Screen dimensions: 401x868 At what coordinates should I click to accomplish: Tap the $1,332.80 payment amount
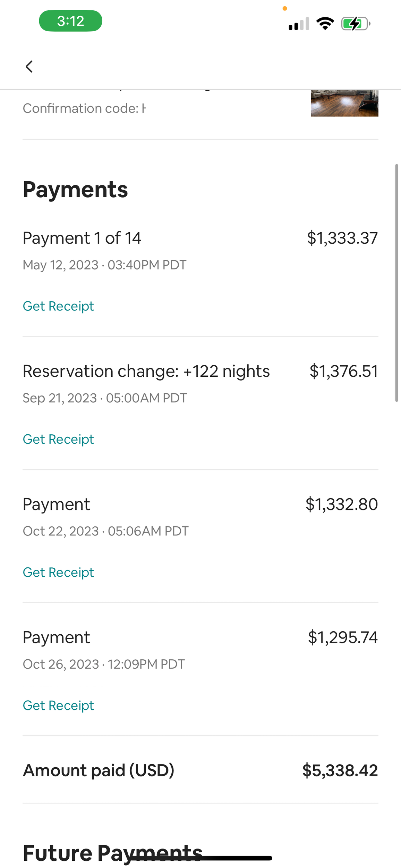point(342,504)
